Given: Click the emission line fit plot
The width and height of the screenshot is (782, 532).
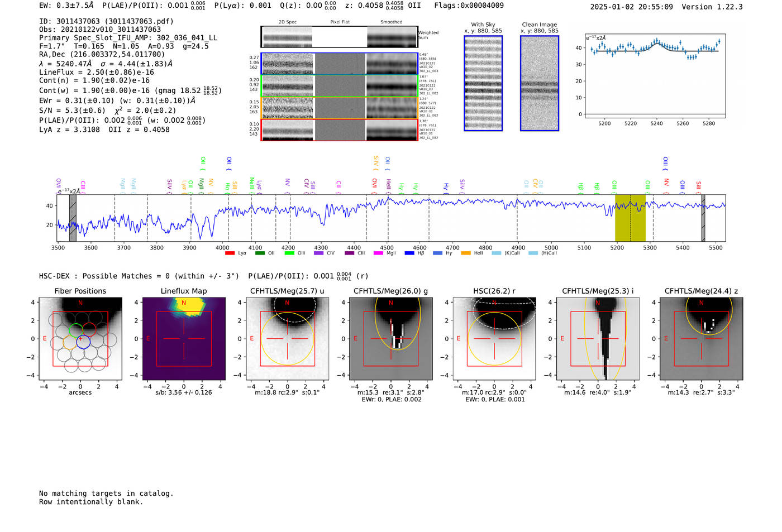Looking at the screenshot, I should (x=655, y=76).
